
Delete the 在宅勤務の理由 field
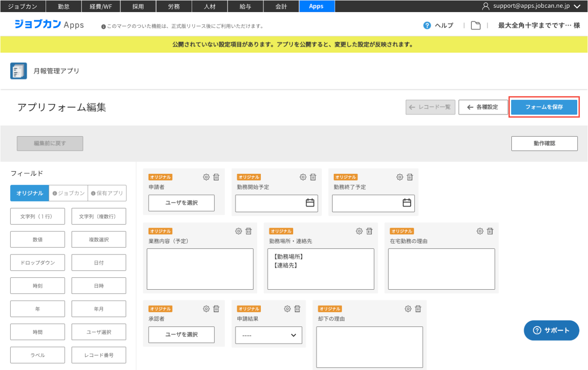[490, 231]
